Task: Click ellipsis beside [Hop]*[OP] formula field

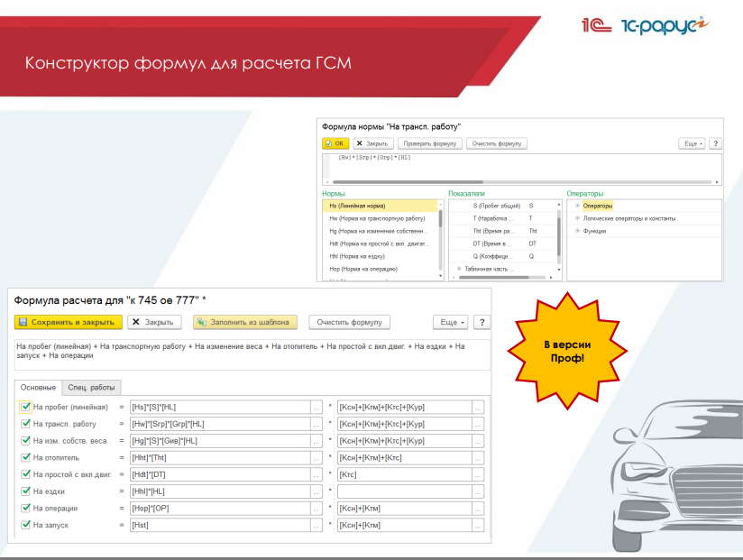Action: (x=316, y=509)
